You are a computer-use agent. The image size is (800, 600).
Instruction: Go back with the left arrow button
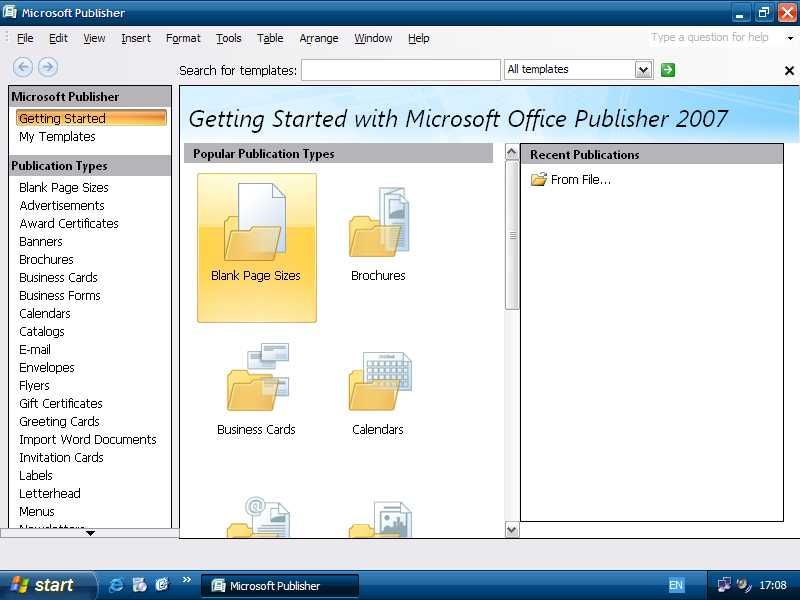click(23, 67)
